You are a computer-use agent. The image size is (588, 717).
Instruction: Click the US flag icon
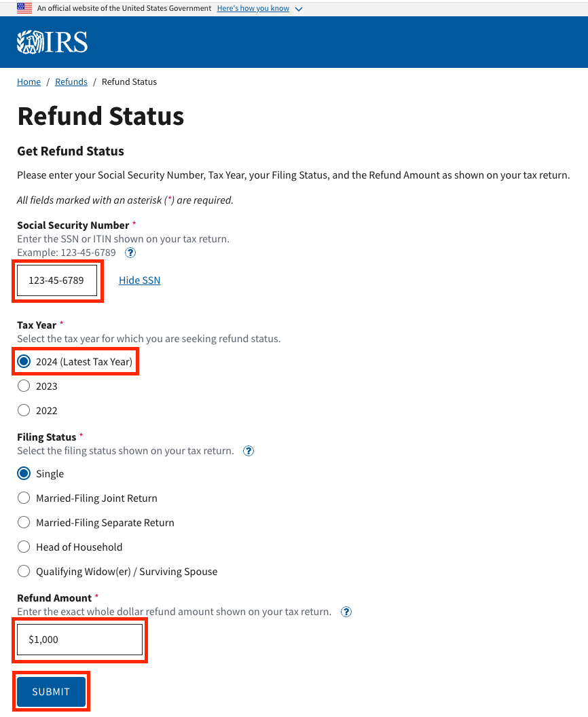pos(24,8)
